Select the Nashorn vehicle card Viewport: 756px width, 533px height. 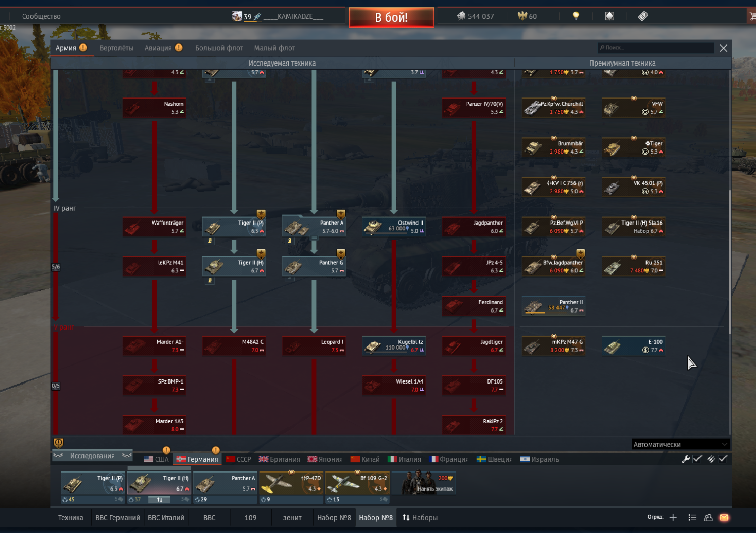154,108
